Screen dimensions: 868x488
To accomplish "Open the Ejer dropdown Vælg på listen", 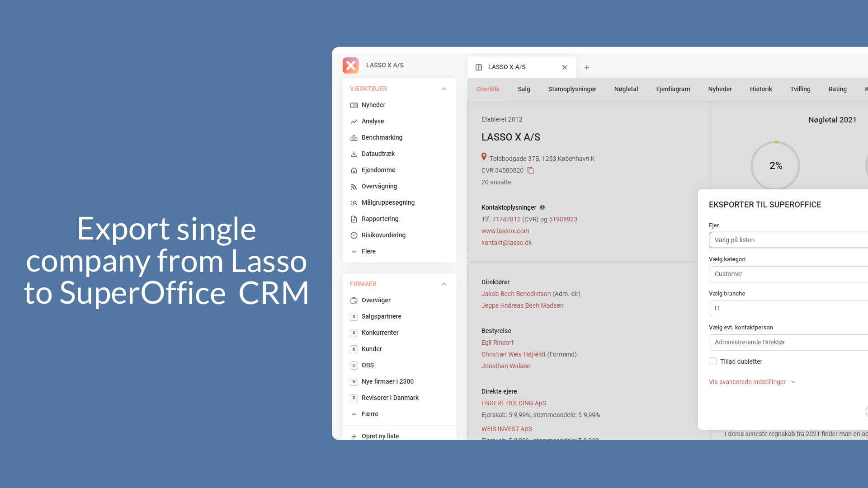I will pyautogui.click(x=788, y=240).
